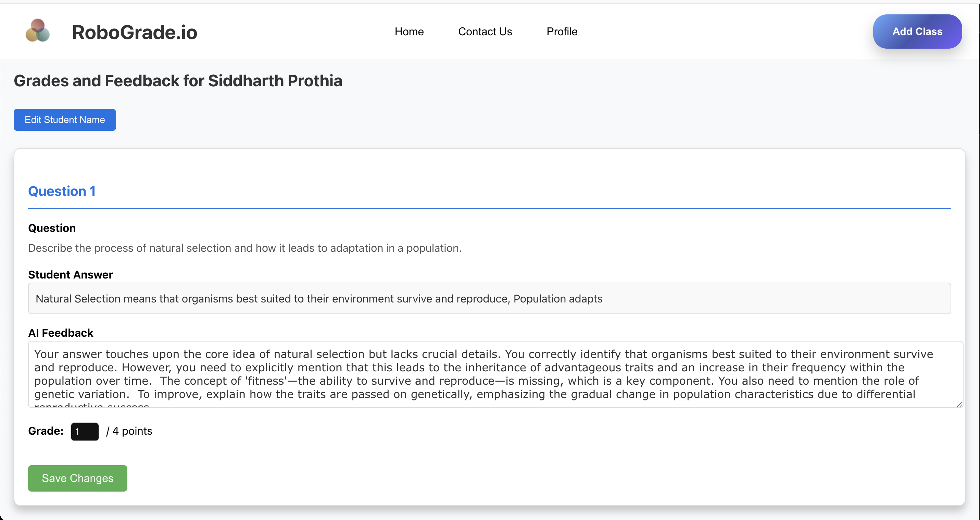Click the "/ 4 points" text
Image resolution: width=980 pixels, height=520 pixels.
click(x=129, y=431)
